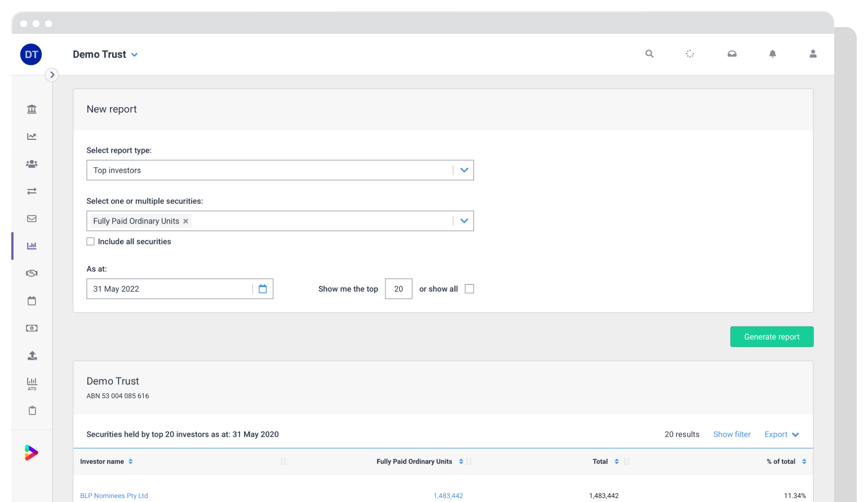
Task: Tick the 'or show all' checkbox
Action: point(470,288)
